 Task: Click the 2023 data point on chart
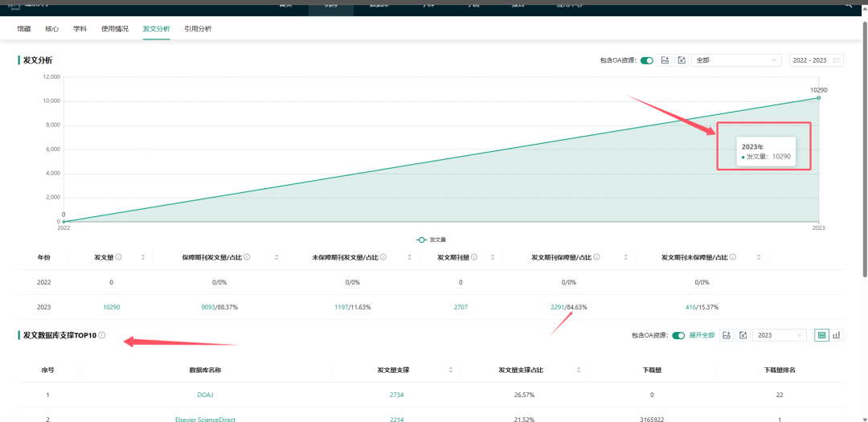[x=818, y=97]
